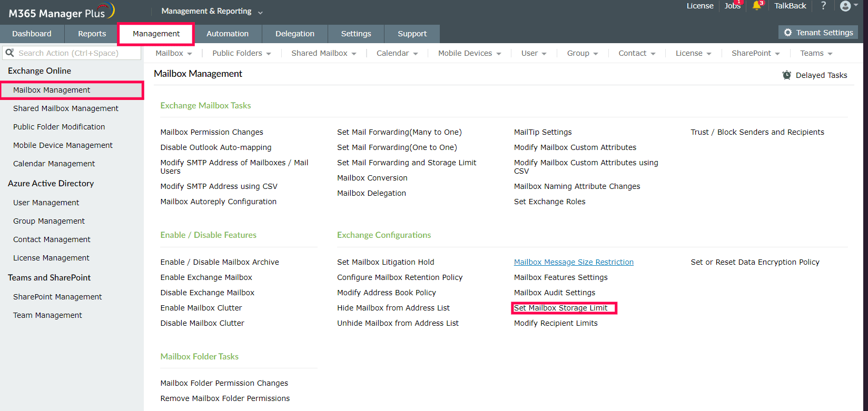Open SharePoint Management in sidebar

(x=57, y=297)
